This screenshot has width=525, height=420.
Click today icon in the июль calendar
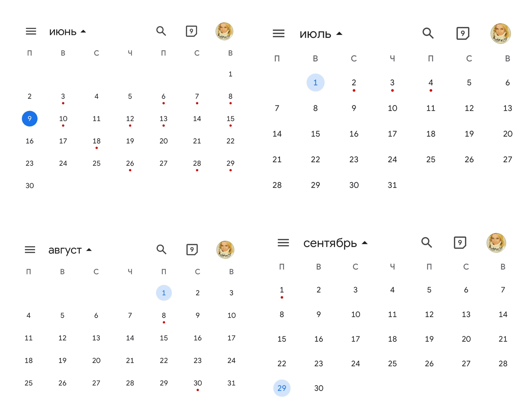[x=462, y=33]
